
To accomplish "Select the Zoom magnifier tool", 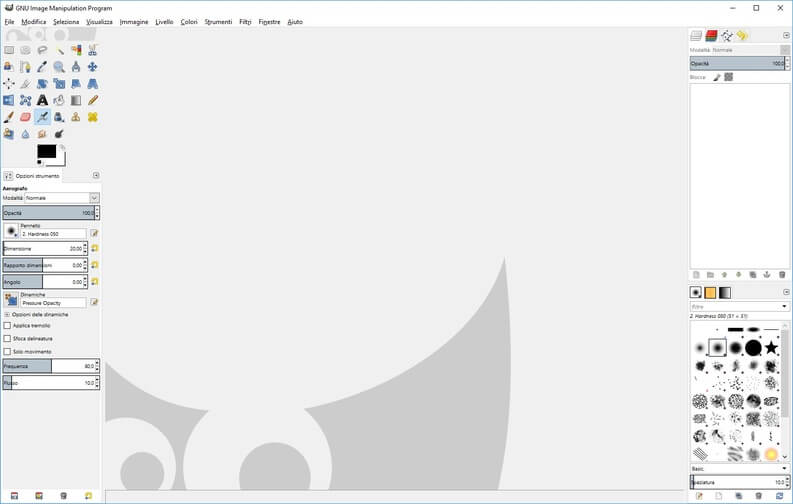I will (59, 67).
